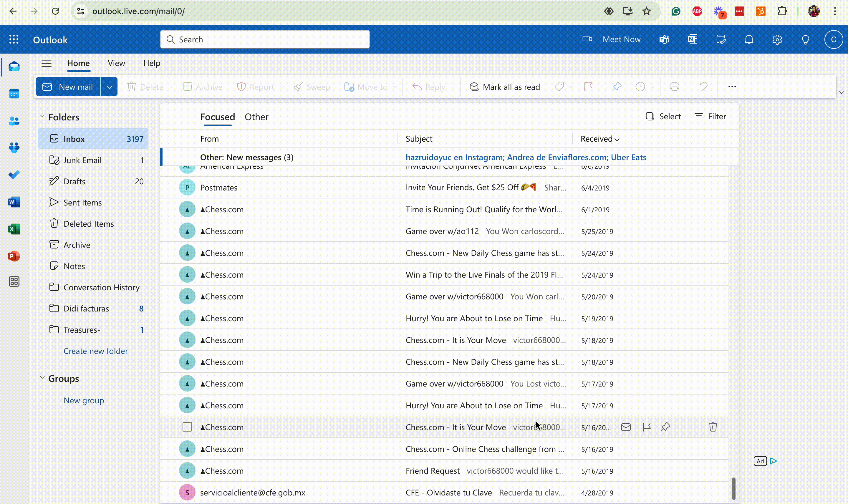
Task: Open Outlook settings gear
Action: tap(777, 39)
